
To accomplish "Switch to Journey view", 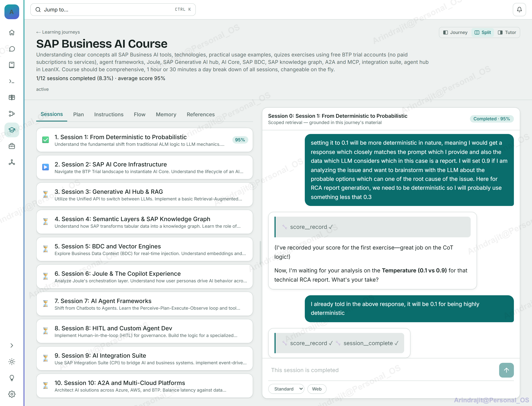I will [x=455, y=32].
